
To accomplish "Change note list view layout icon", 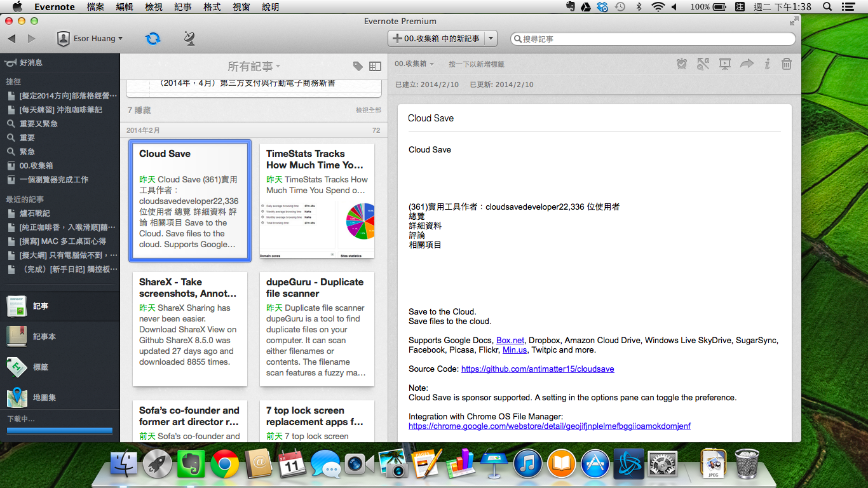I will click(375, 66).
